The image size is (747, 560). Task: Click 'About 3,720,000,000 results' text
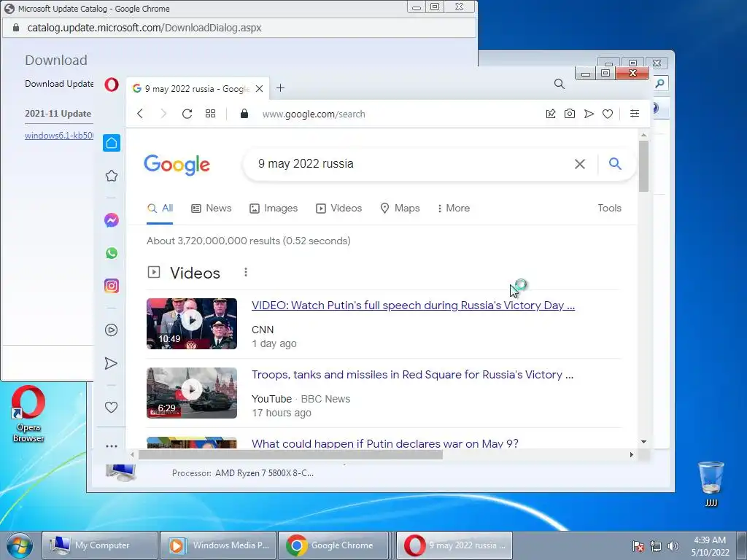click(x=248, y=241)
